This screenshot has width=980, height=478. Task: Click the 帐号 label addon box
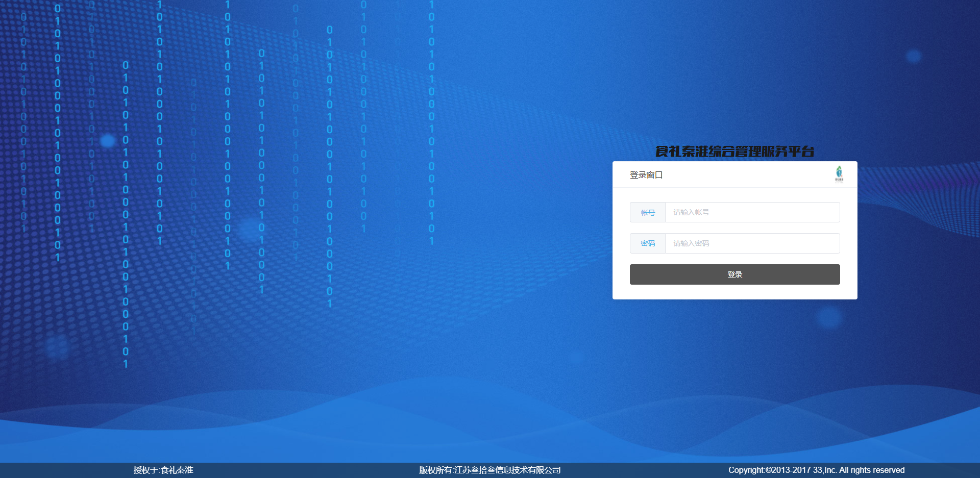point(648,213)
